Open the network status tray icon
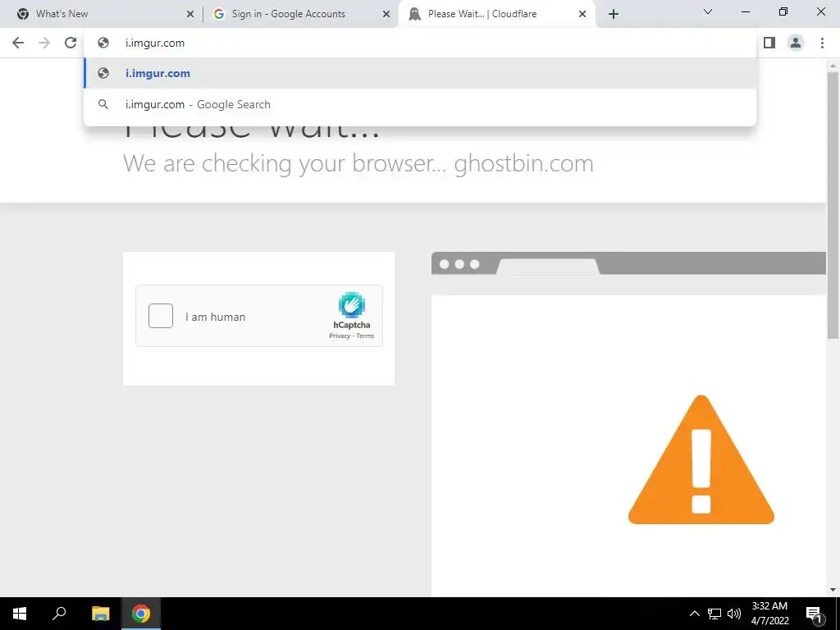 (714, 614)
